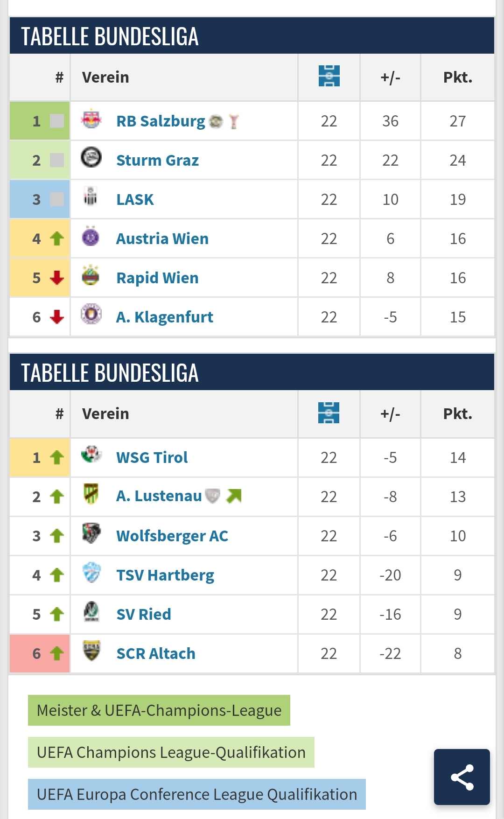This screenshot has width=504, height=819.
Task: Click the WSG Tirol club logo
Action: click(91, 455)
